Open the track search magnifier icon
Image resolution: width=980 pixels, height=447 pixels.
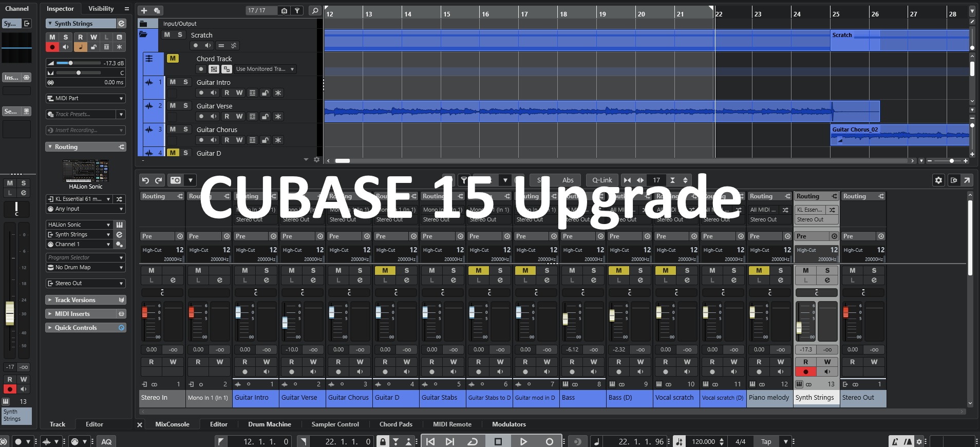tap(315, 10)
